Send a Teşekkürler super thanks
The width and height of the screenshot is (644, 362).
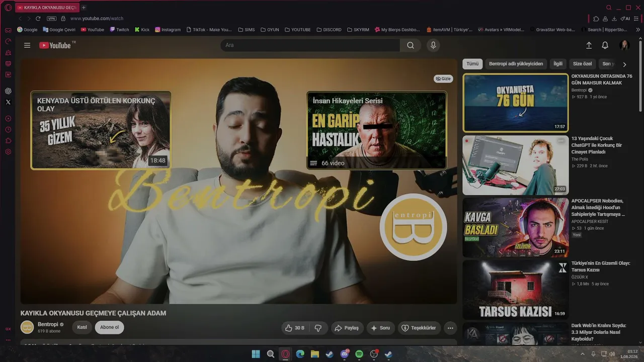click(x=420, y=328)
